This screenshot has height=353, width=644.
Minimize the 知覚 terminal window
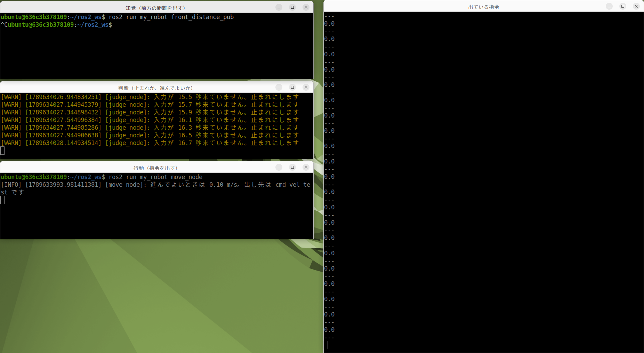(x=279, y=7)
